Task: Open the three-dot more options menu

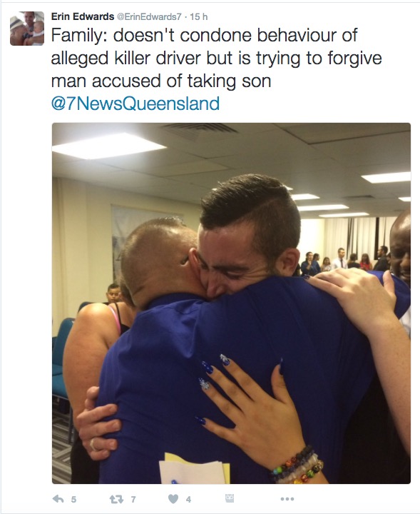Action: tap(287, 499)
